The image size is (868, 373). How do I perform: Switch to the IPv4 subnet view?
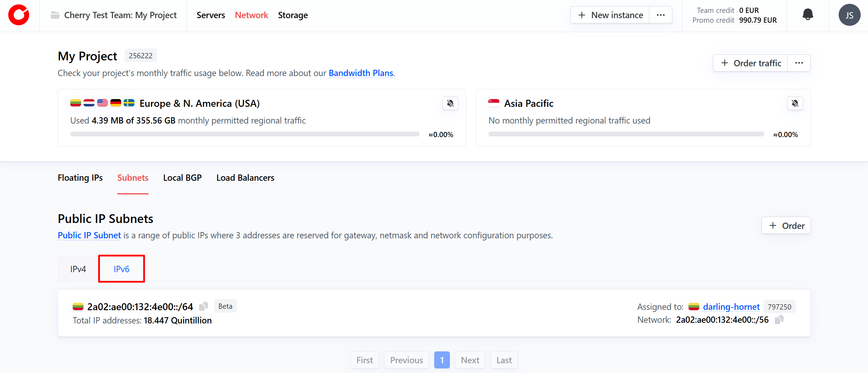point(78,269)
